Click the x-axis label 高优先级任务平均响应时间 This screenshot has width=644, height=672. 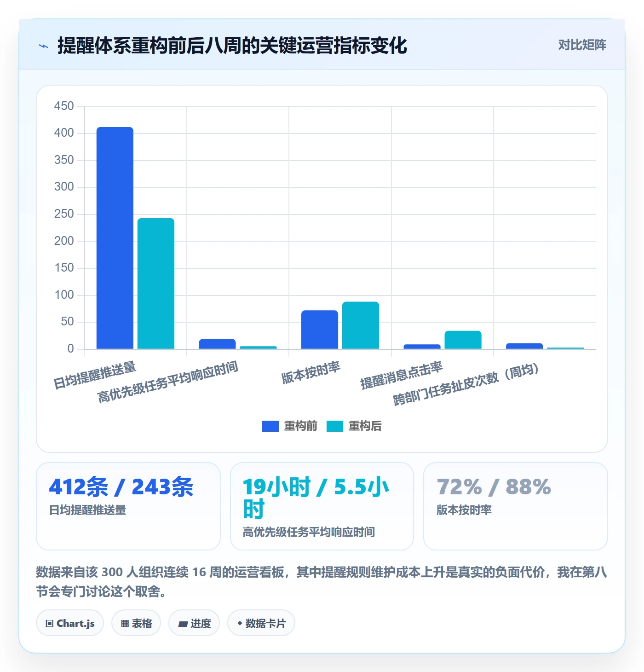(x=168, y=382)
